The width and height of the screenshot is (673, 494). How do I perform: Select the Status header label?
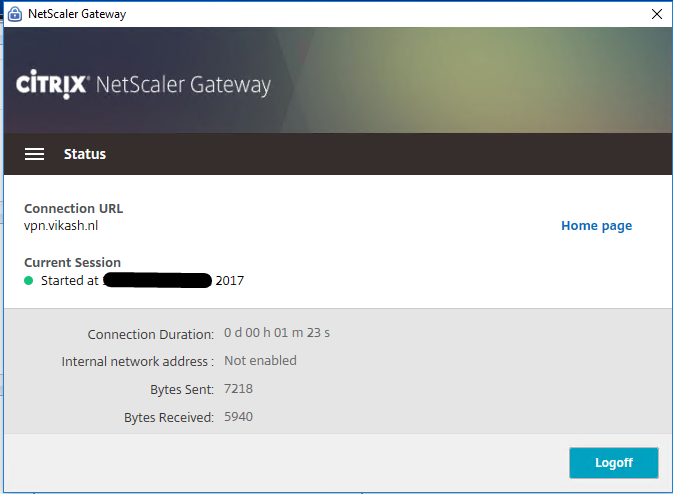(x=85, y=154)
